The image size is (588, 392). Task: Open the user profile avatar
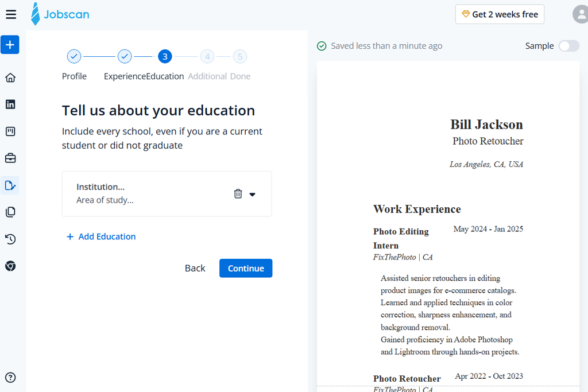[x=581, y=14]
